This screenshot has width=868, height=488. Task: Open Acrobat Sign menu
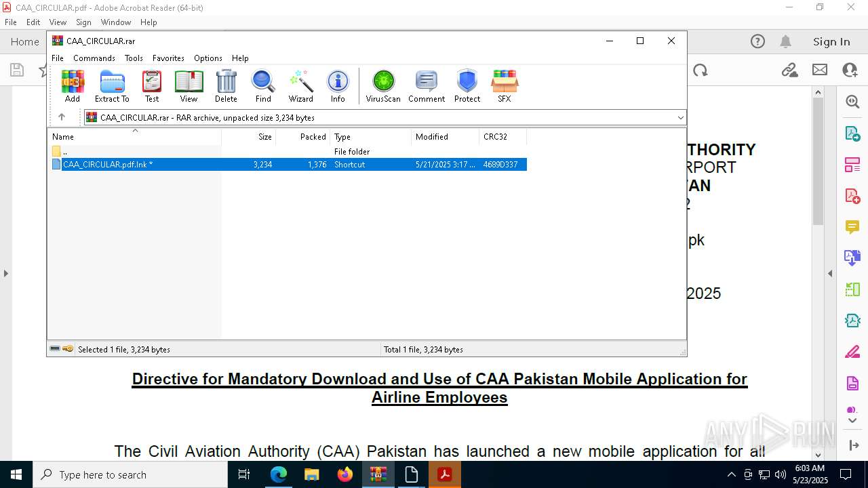[x=83, y=22]
